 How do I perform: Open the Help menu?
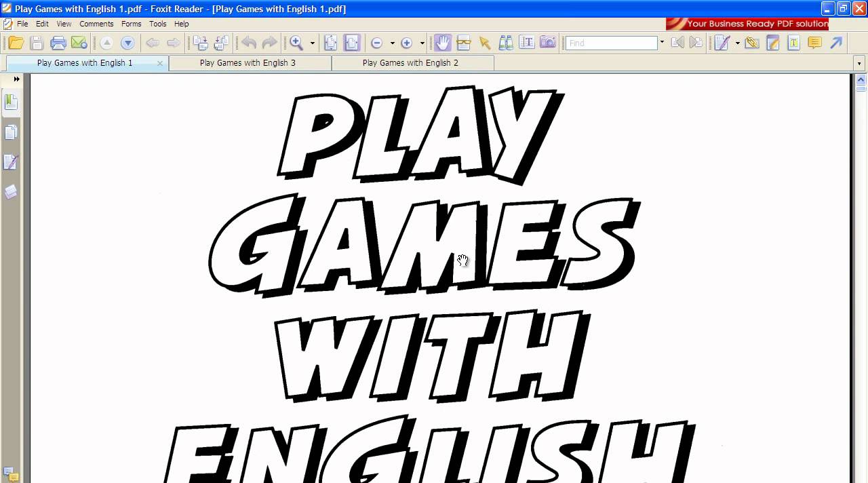[182, 24]
